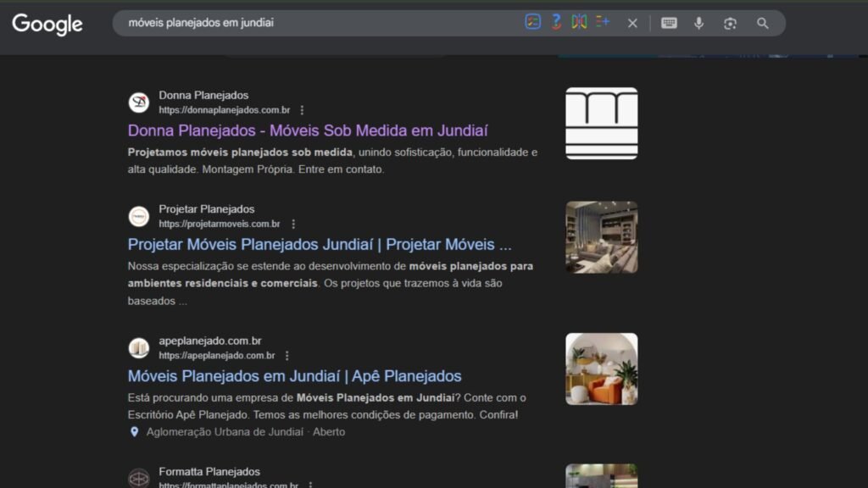Viewport: 868px width, 488px height.
Task: Click the Formatta Planejados site name
Action: (209, 472)
